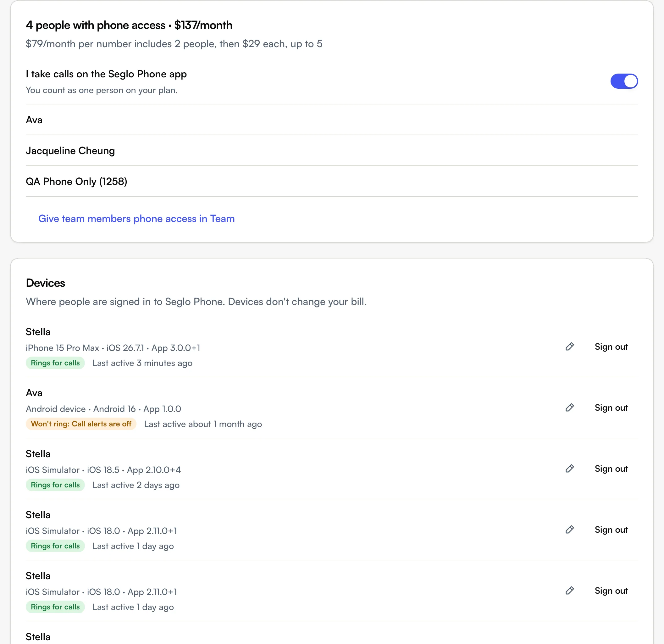Screen dimensions: 664x644
Task: Click Last active 2 days ago text
Action: 136,485
